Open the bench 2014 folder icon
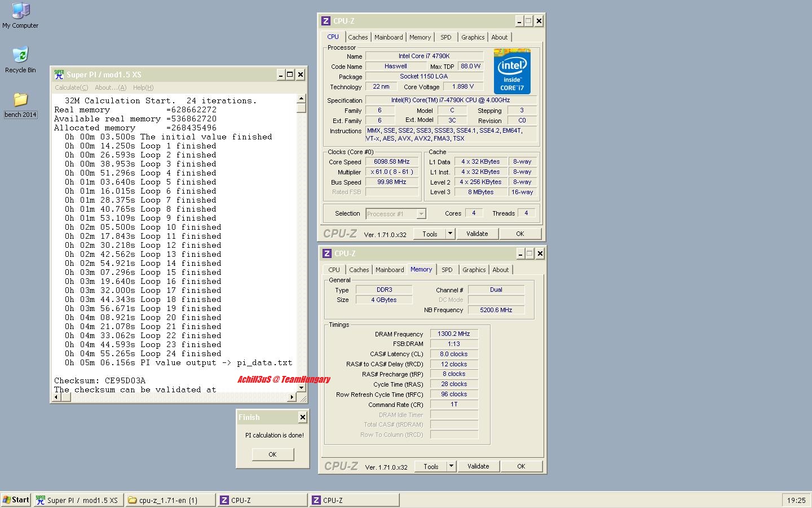The height and width of the screenshot is (508, 812). 20,105
